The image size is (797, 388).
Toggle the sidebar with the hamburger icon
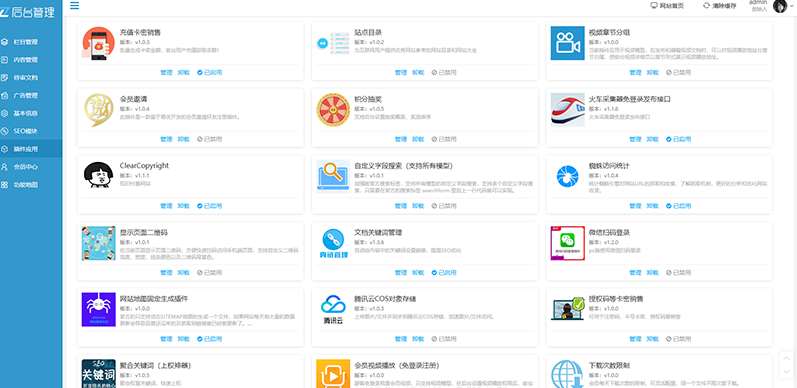tap(75, 6)
